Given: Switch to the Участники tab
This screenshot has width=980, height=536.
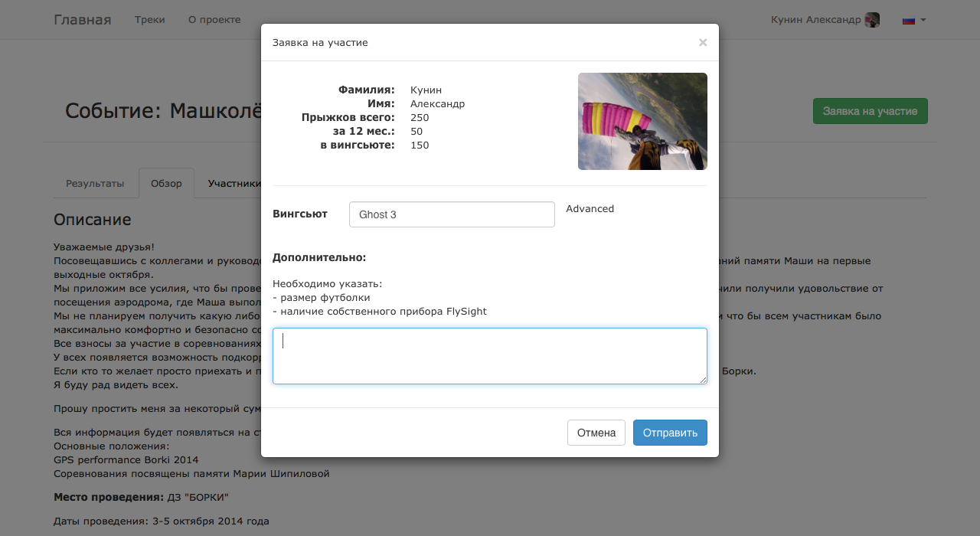Looking at the screenshot, I should [x=234, y=184].
